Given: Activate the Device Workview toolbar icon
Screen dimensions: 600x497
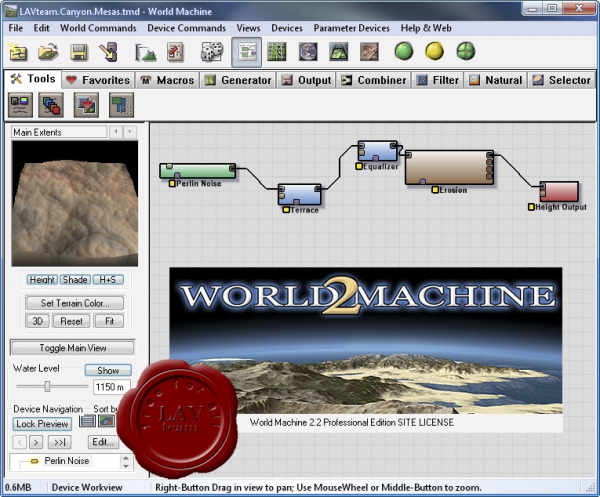Looking at the screenshot, I should (247, 52).
